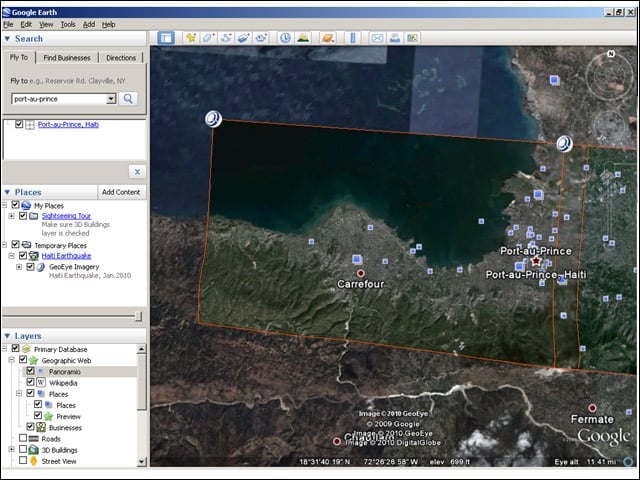This screenshot has width=640, height=480.
Task: Switch to the Find Businesses tab
Action: click(67, 58)
